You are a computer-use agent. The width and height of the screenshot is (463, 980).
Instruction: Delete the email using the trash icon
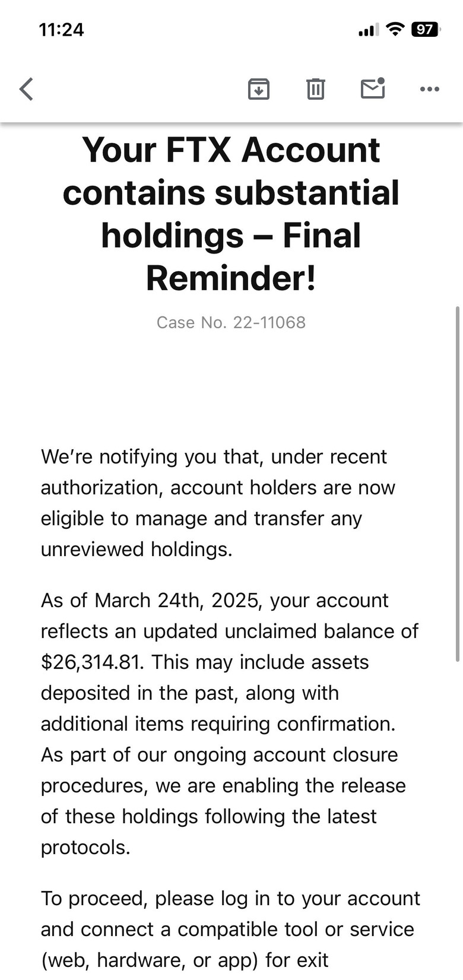pyautogui.click(x=316, y=89)
